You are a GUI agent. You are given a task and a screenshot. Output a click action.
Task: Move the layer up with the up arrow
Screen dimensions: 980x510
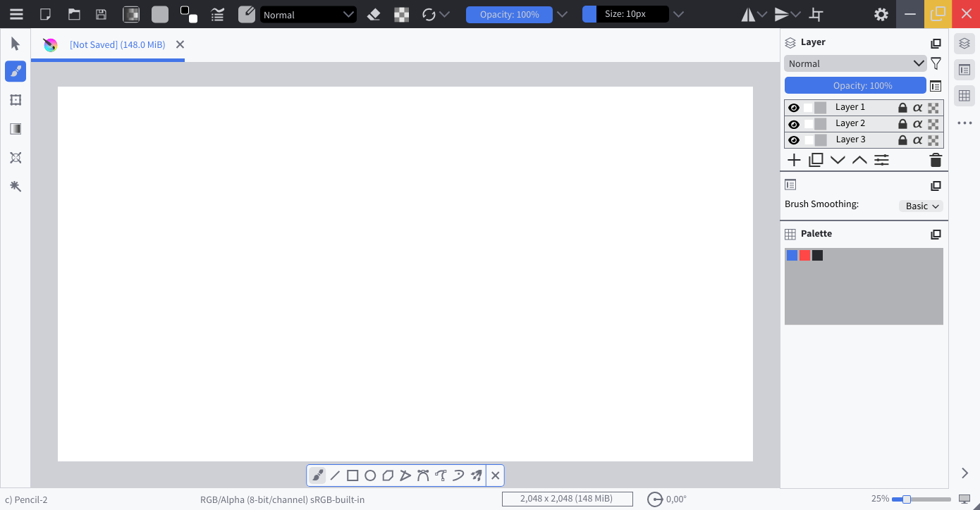859,160
